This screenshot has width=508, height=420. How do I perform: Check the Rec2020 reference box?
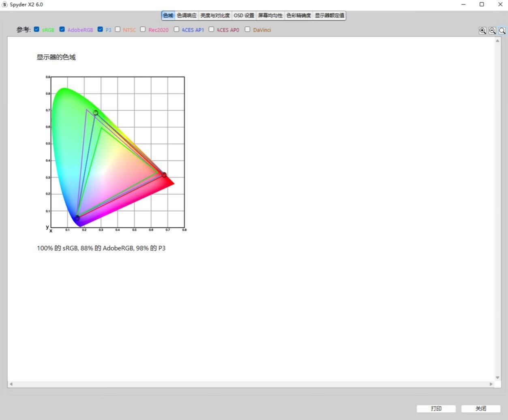pyautogui.click(x=143, y=29)
